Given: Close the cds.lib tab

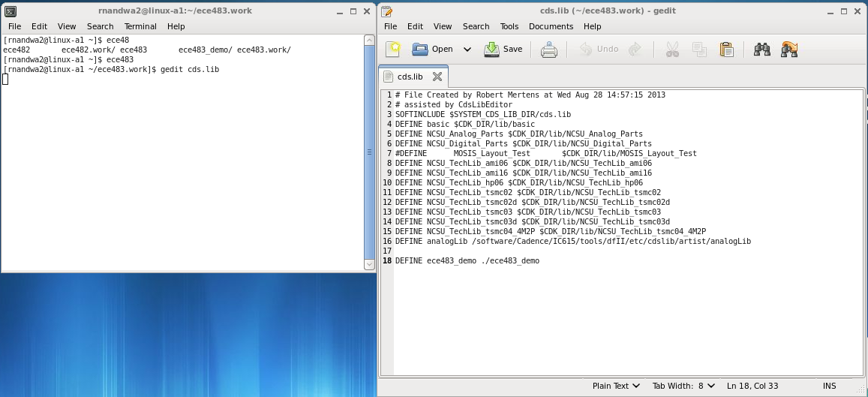Looking at the screenshot, I should point(437,77).
